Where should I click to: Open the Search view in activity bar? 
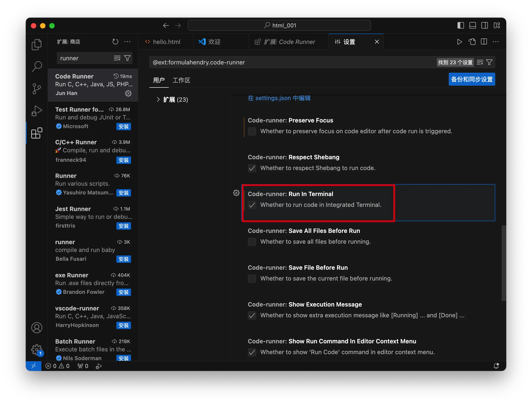click(x=37, y=67)
